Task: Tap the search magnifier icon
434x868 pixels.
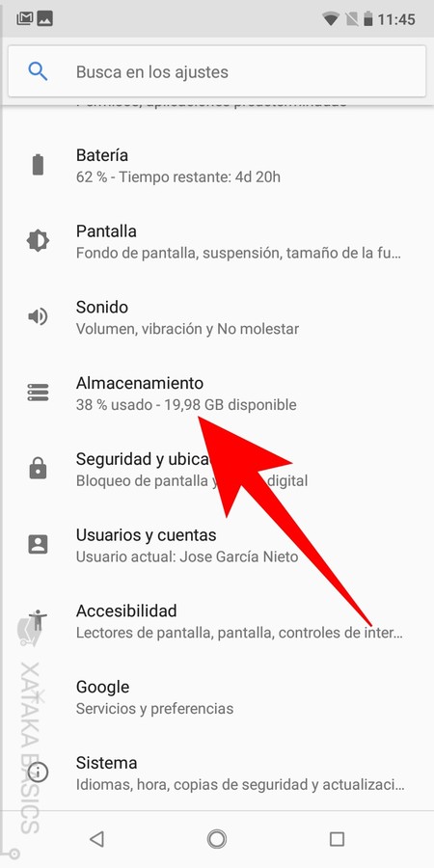Action: click(x=38, y=72)
